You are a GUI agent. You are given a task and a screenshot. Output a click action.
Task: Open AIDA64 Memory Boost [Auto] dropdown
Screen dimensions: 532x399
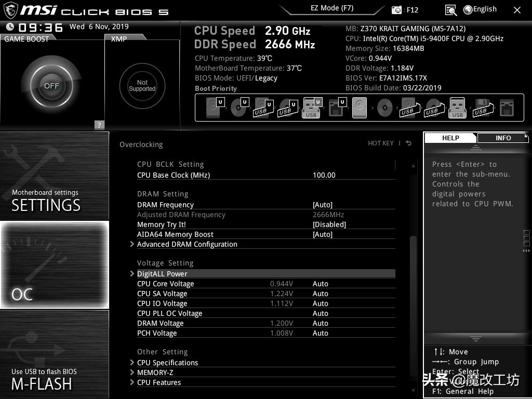[x=323, y=234]
